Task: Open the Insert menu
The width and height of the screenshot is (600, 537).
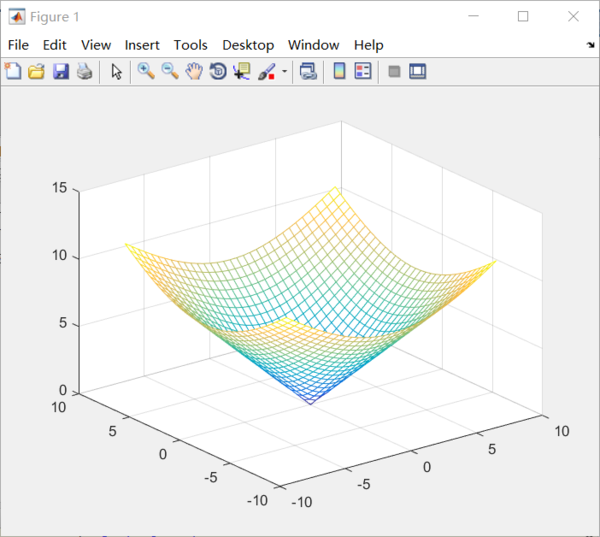Action: (142, 45)
